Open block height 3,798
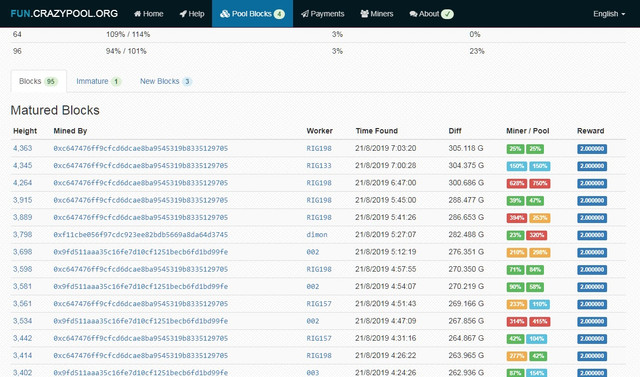The height and width of the screenshot is (377, 640). click(x=22, y=235)
